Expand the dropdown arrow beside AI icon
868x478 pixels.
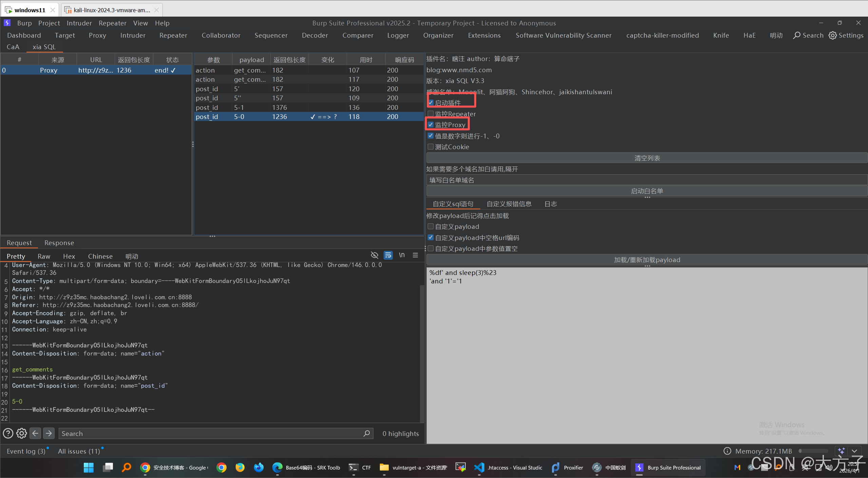[854, 451]
